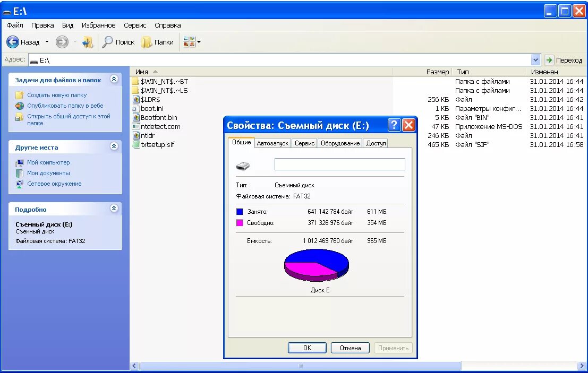Click the new folder icon in tasks
Screen dimensions: 588x373
click(20, 95)
